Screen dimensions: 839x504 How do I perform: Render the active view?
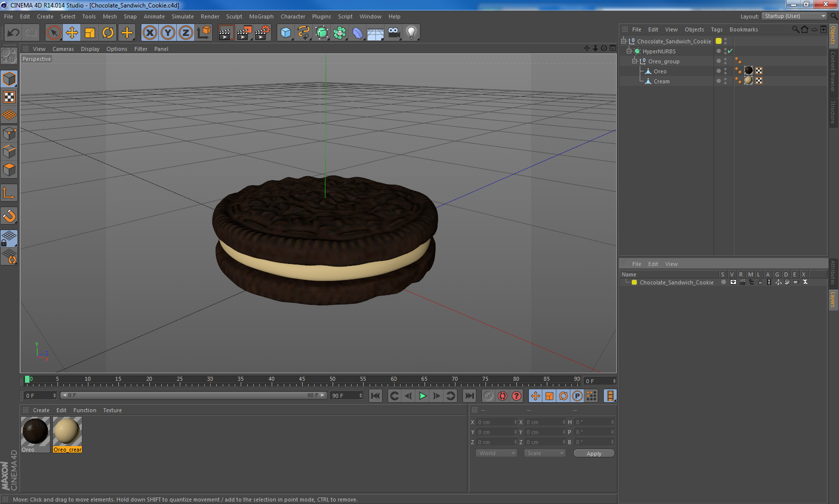226,33
